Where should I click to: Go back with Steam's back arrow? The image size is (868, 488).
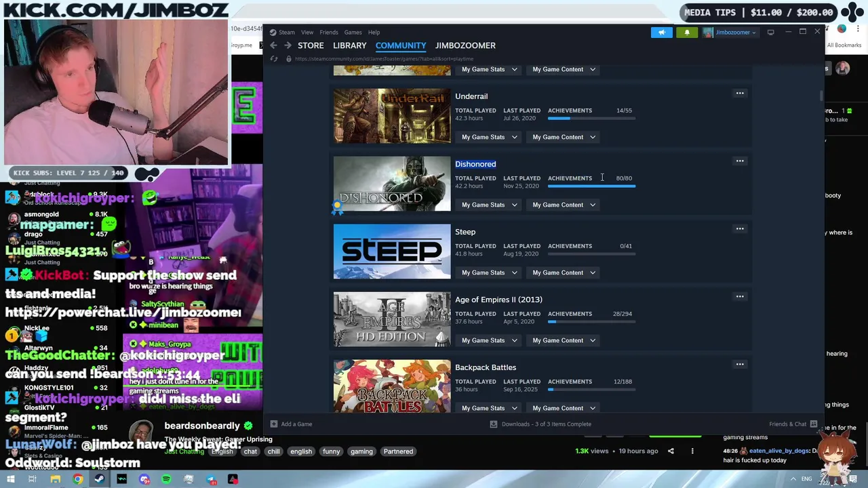point(273,45)
